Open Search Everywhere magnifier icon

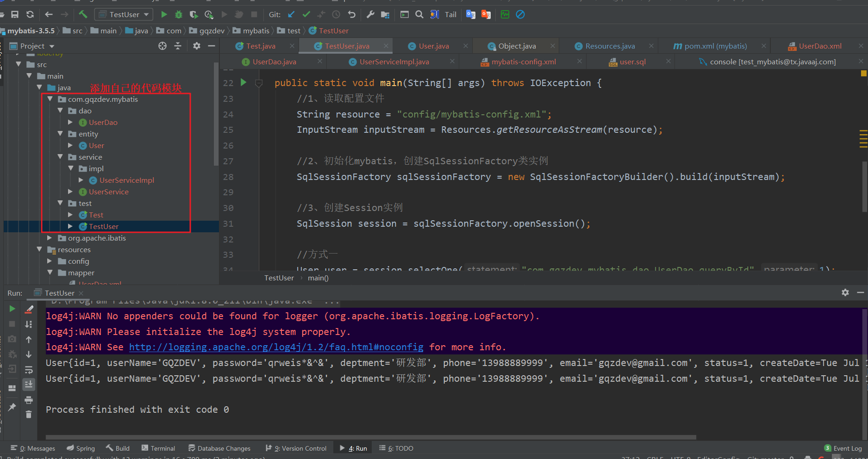(x=419, y=14)
